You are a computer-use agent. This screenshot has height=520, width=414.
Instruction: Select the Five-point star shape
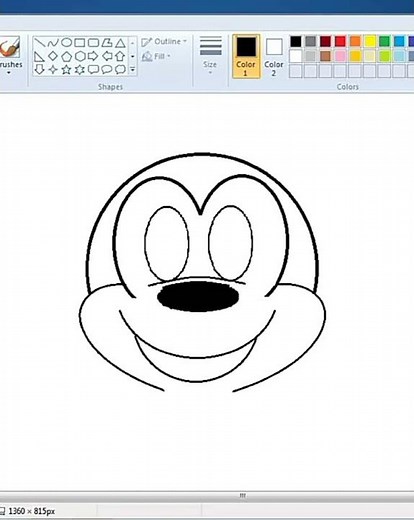point(67,69)
